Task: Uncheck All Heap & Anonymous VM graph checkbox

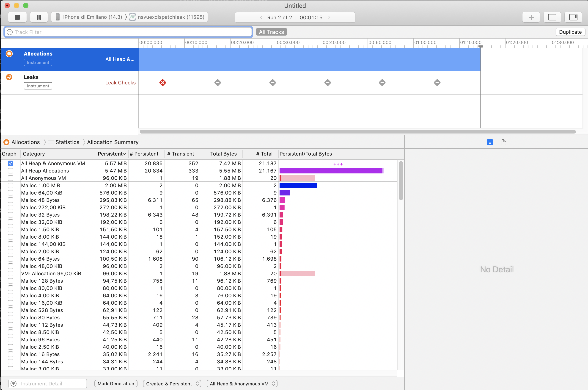Action: point(11,163)
